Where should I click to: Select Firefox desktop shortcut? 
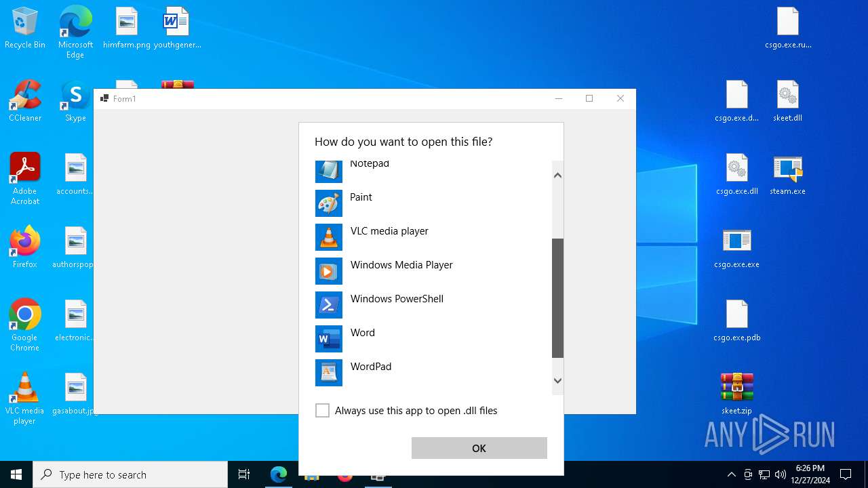[x=25, y=248]
